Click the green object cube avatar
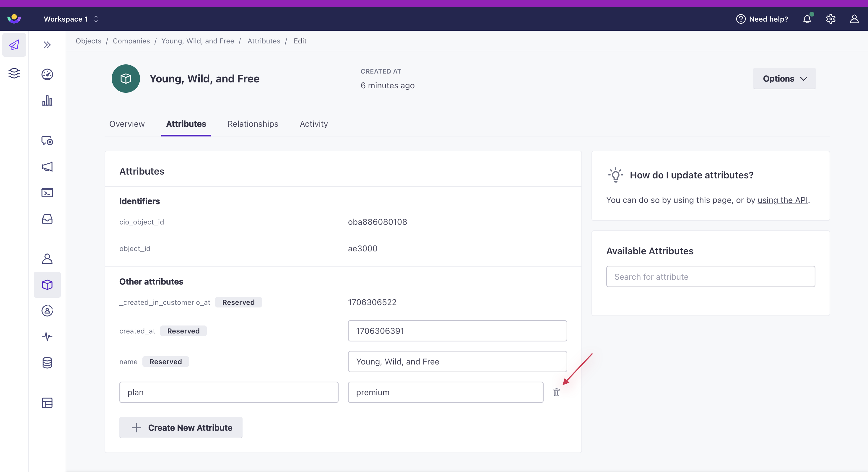 (x=126, y=79)
